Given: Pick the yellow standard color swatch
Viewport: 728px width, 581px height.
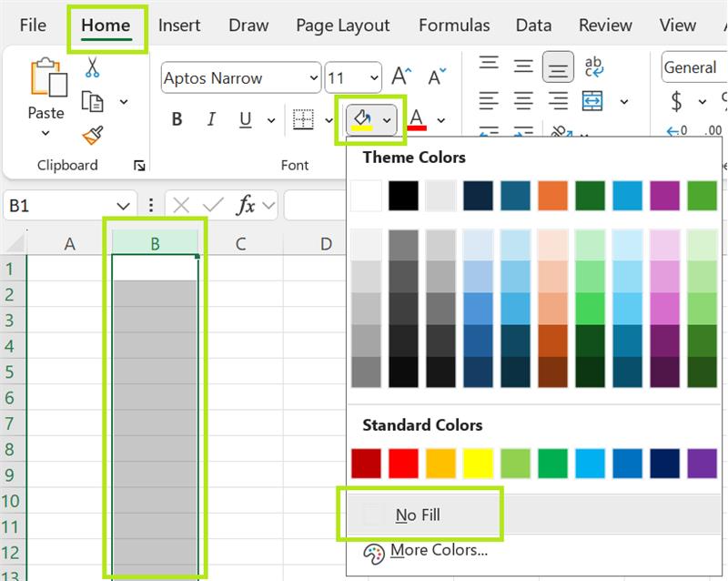Looking at the screenshot, I should click(478, 464).
